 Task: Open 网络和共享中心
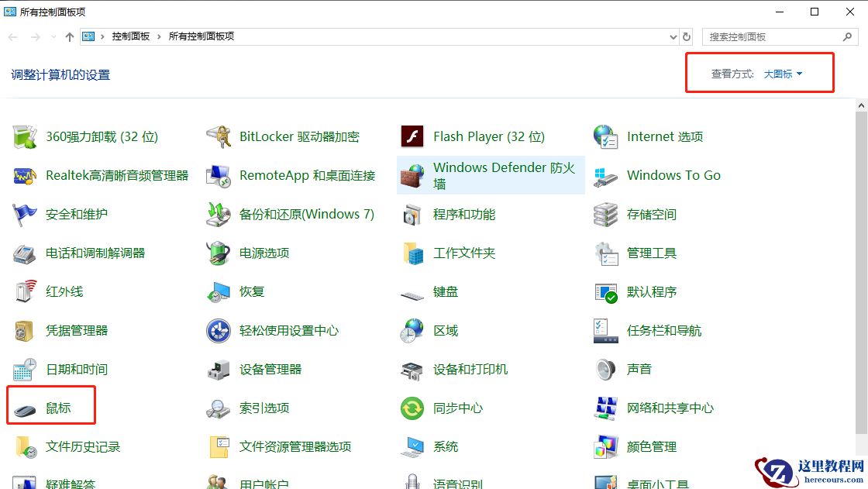click(671, 408)
